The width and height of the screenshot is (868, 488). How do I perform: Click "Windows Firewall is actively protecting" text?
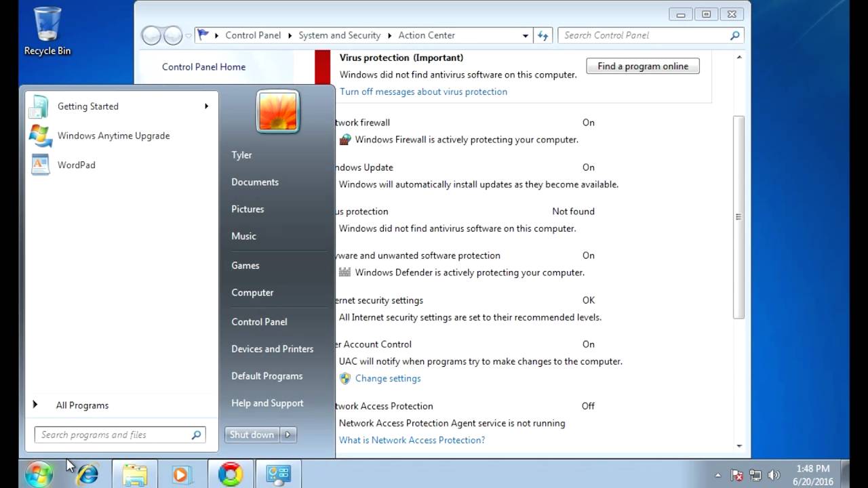pyautogui.click(x=467, y=140)
